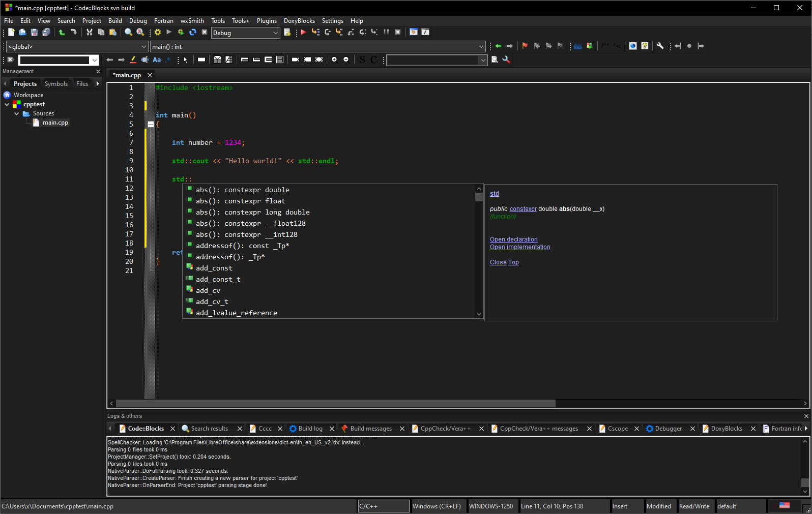
Task: Select 'add_const_t' in the autocomplete list
Action: point(218,279)
